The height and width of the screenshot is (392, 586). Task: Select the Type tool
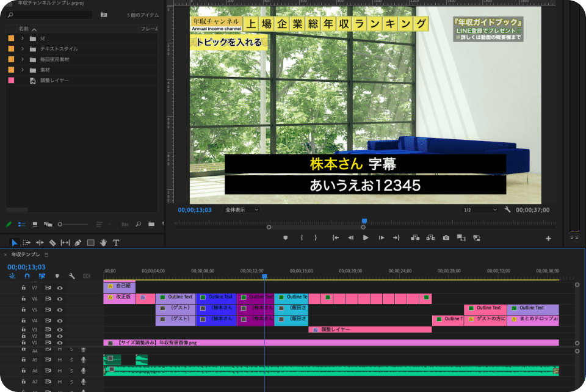coord(116,242)
